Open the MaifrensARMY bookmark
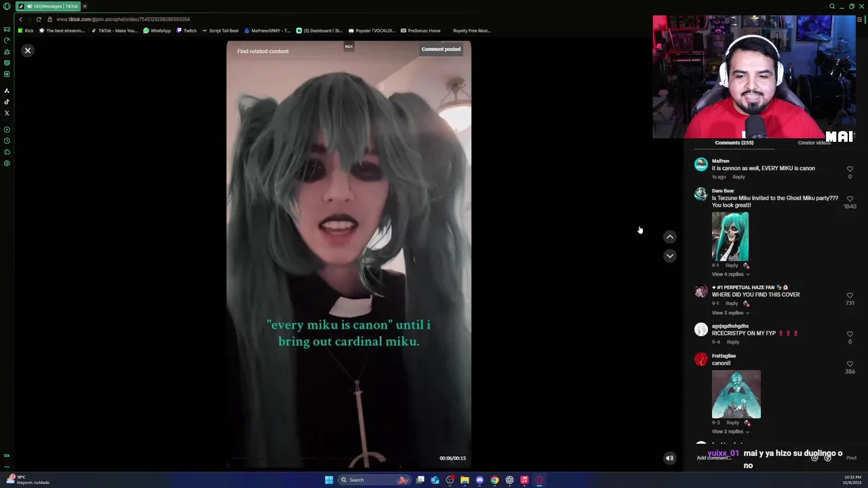This screenshot has width=868, height=488. (267, 30)
